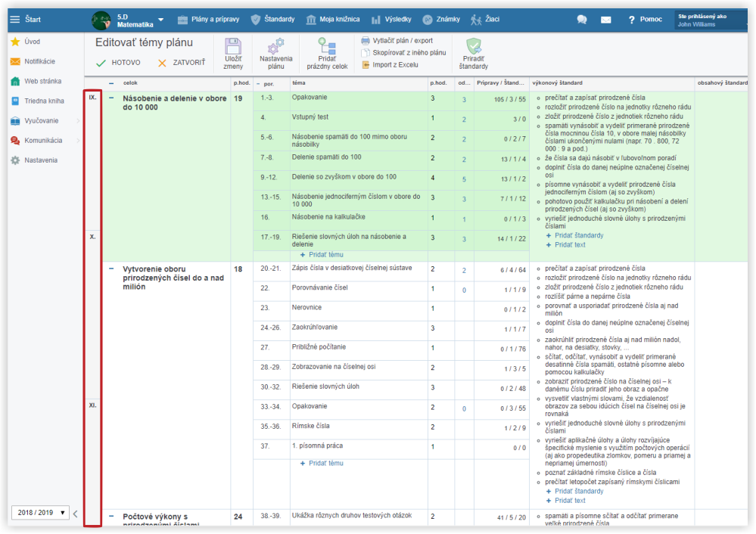The width and height of the screenshot is (756, 534).
Task: Choose Import z Excelu
Action: tap(390, 64)
